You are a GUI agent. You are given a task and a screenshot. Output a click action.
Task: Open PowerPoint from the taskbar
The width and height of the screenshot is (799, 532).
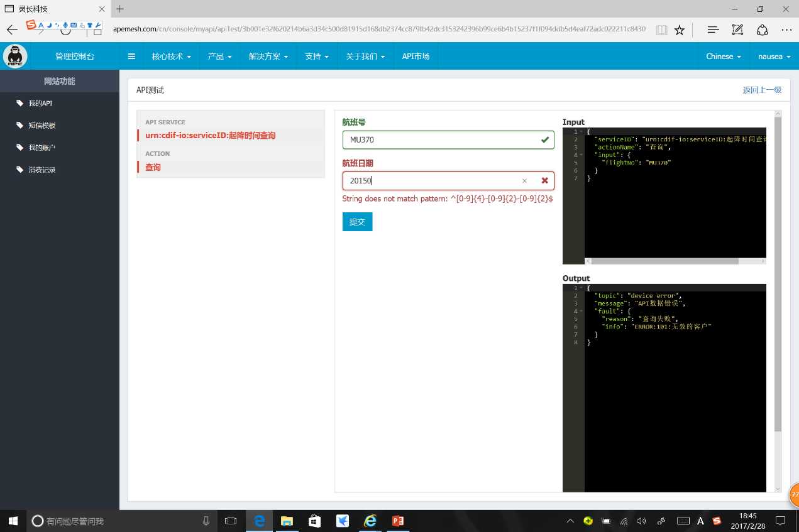[x=397, y=521]
